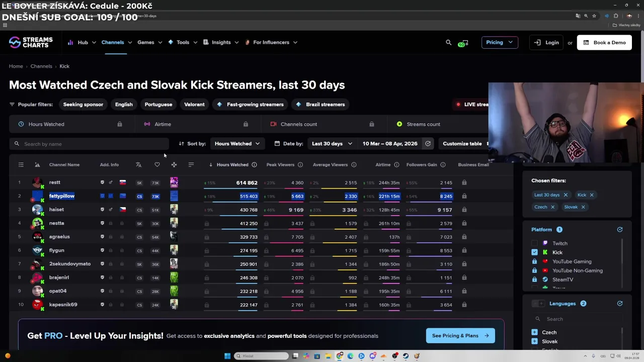
Task: Check the Twitch platform checkbox
Action: pyautogui.click(x=534, y=243)
